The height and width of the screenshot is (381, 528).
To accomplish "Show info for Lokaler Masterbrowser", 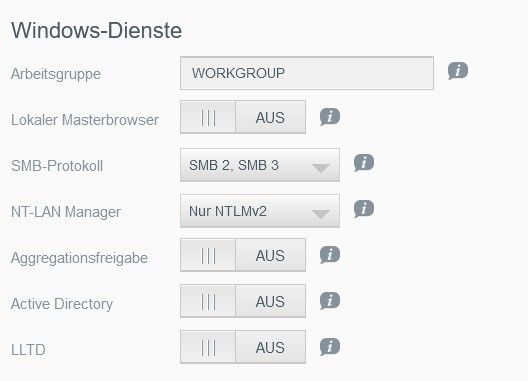I will coord(330,117).
